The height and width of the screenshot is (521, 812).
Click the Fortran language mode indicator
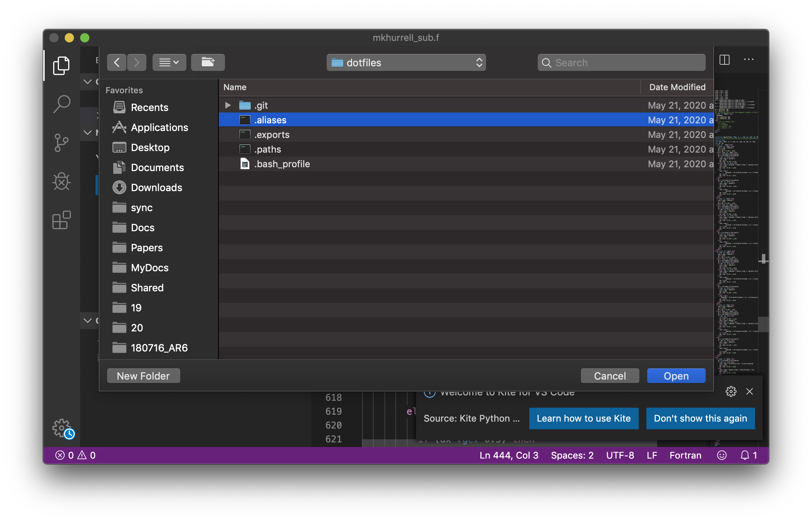(x=685, y=455)
